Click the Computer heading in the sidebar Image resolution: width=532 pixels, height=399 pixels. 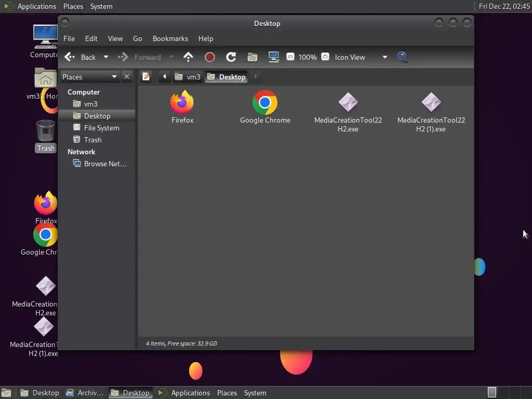(84, 92)
